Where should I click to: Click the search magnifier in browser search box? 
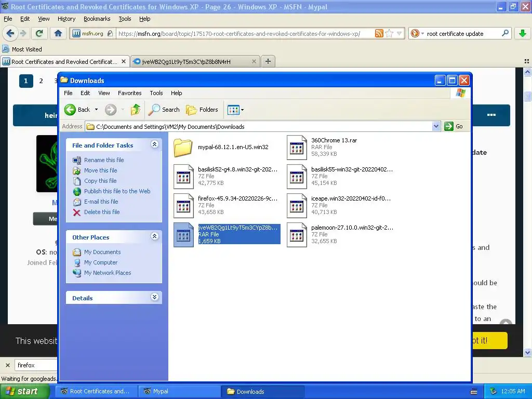(505, 33)
